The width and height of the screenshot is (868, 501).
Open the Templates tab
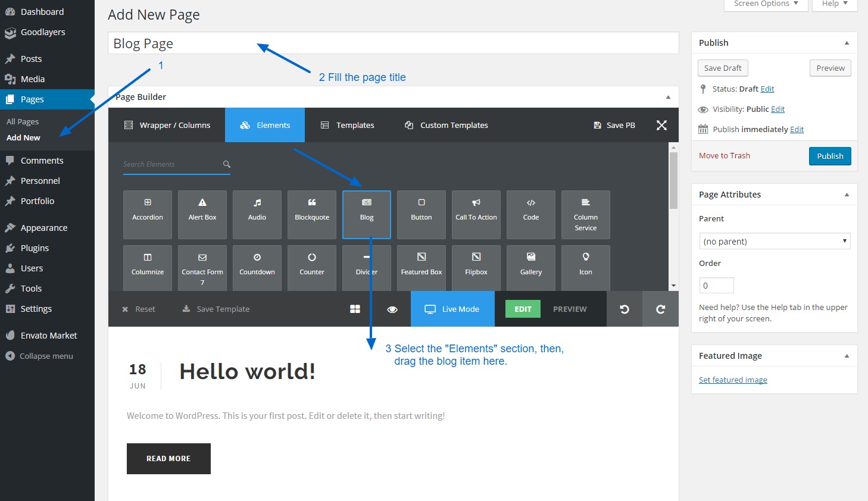coord(348,125)
